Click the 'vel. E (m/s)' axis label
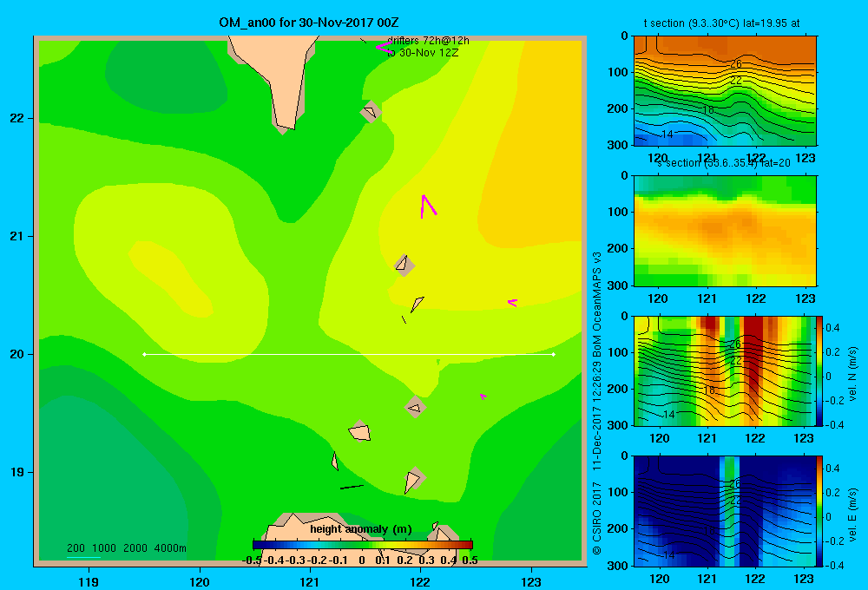Image resolution: width=868 pixels, height=590 pixels. pyautogui.click(x=852, y=515)
